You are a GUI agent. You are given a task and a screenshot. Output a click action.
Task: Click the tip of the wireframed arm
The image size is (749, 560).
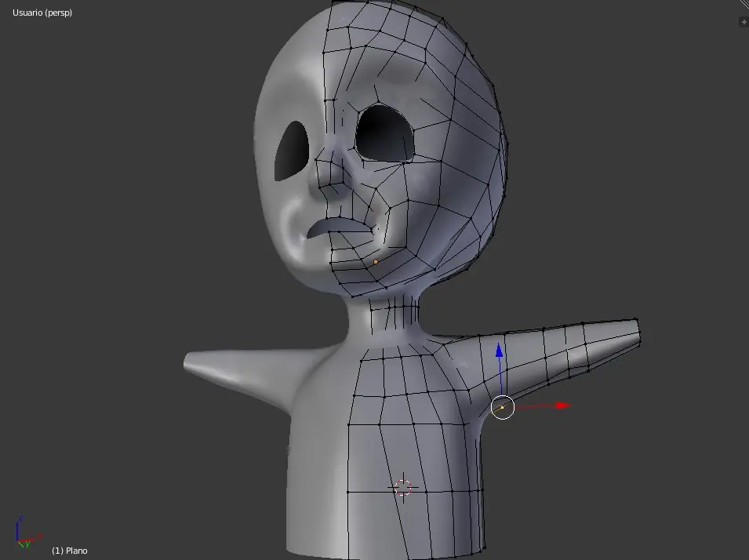636,333
